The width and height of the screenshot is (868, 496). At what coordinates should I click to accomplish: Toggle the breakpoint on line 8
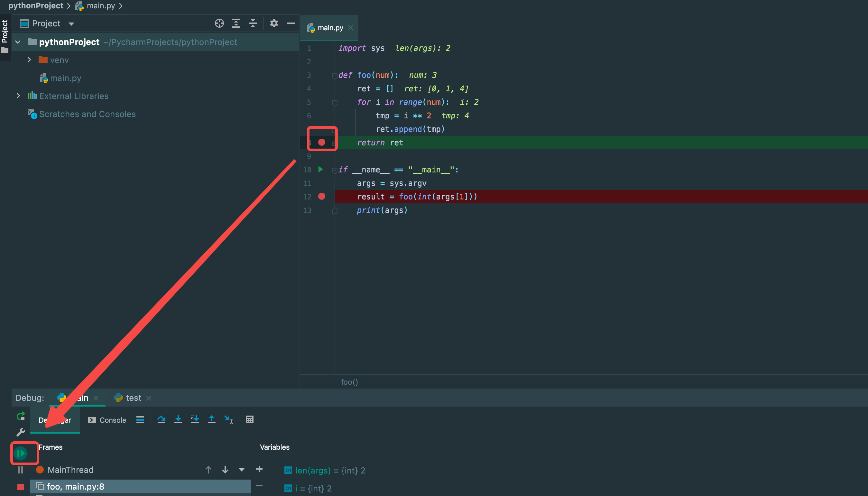(322, 142)
